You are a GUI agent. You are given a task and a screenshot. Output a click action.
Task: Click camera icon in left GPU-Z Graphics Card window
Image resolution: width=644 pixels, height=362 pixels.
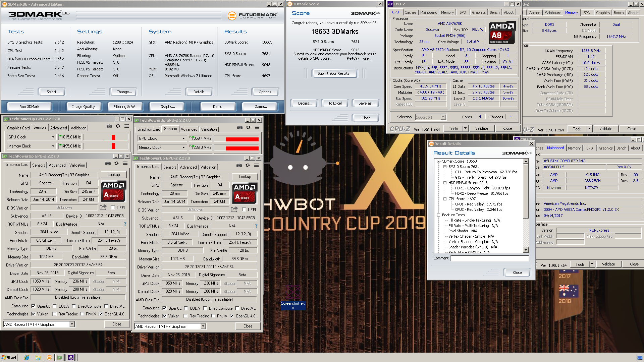tap(108, 163)
